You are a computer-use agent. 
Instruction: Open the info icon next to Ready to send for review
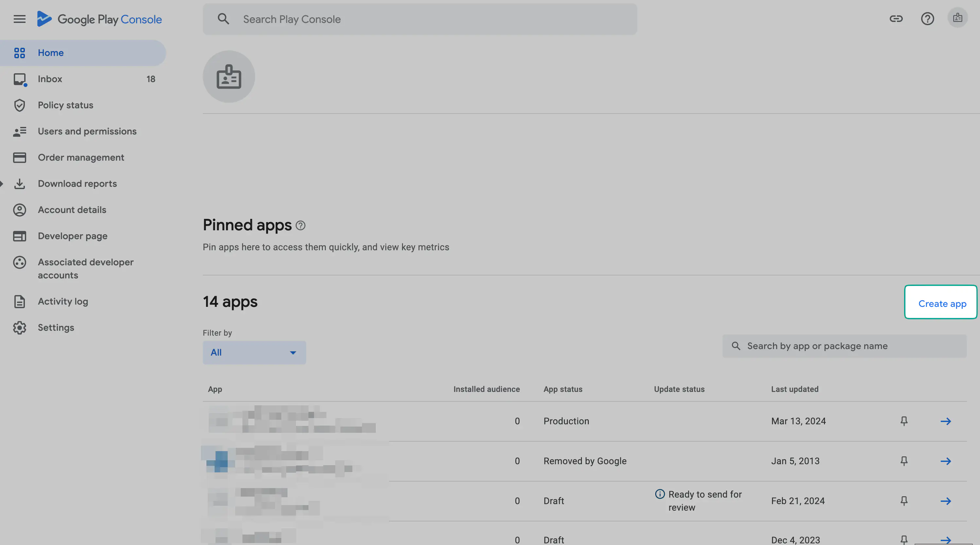point(659,494)
